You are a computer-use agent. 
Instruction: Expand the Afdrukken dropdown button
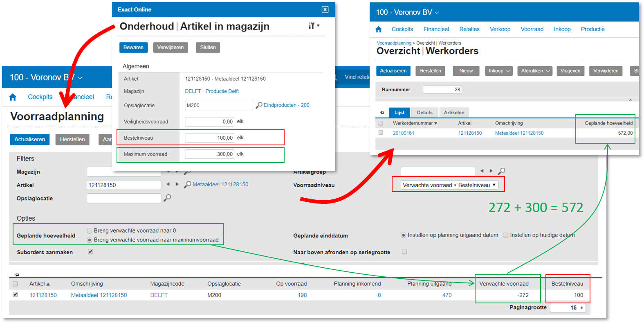pyautogui.click(x=536, y=71)
